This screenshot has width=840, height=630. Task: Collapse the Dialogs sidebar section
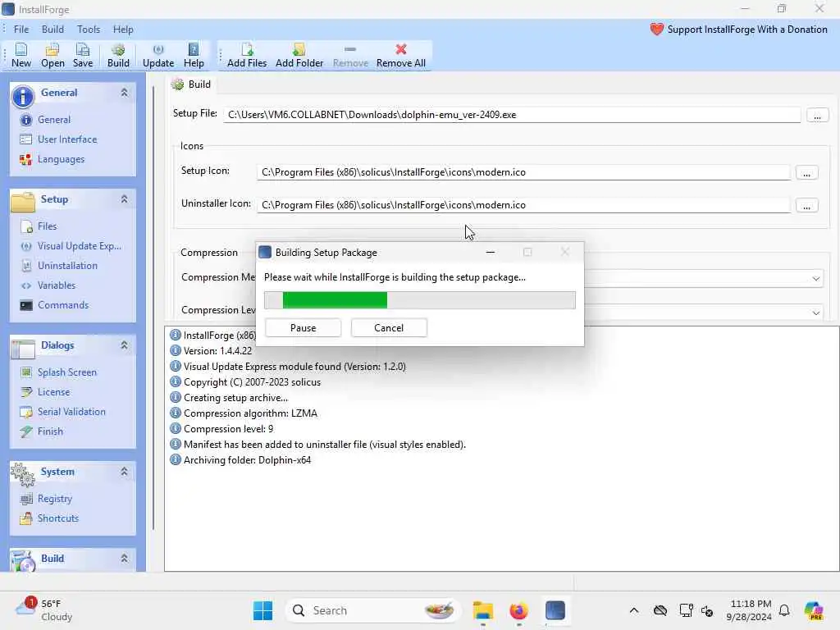125,345
